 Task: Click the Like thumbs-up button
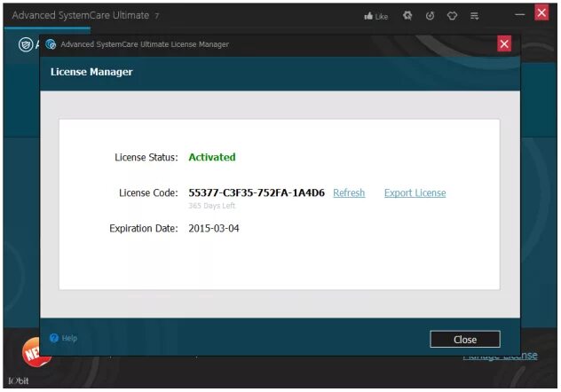click(x=375, y=16)
